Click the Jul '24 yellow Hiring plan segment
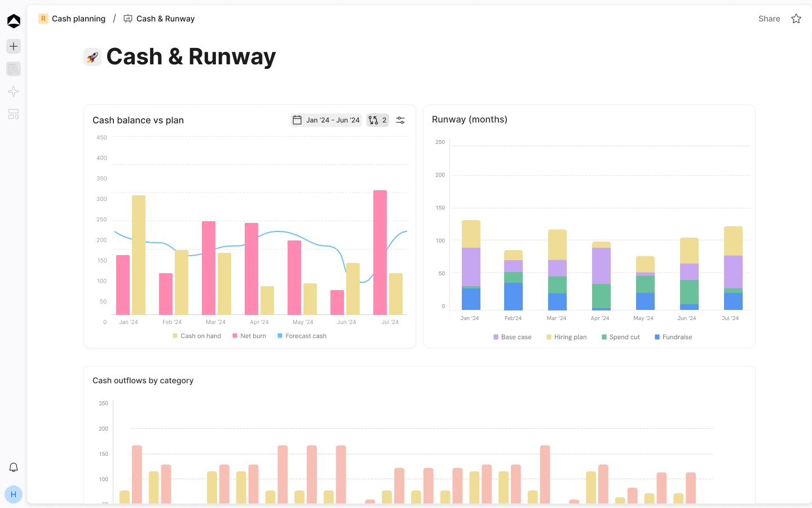The height and width of the screenshot is (508, 812). [733, 241]
